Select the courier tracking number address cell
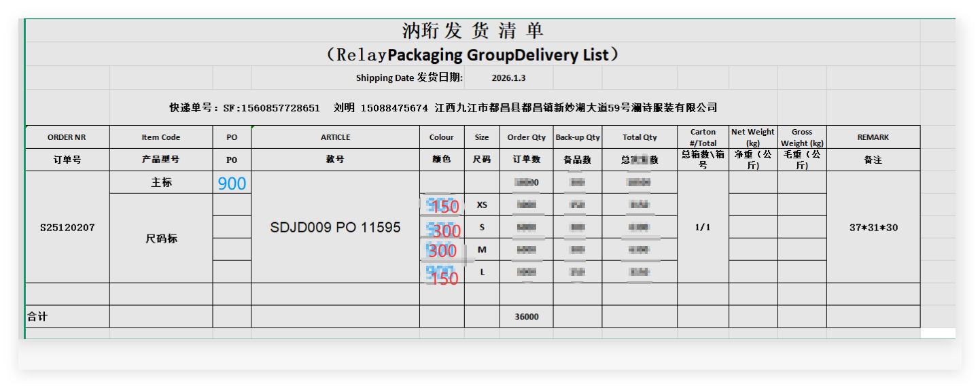 click(443, 108)
